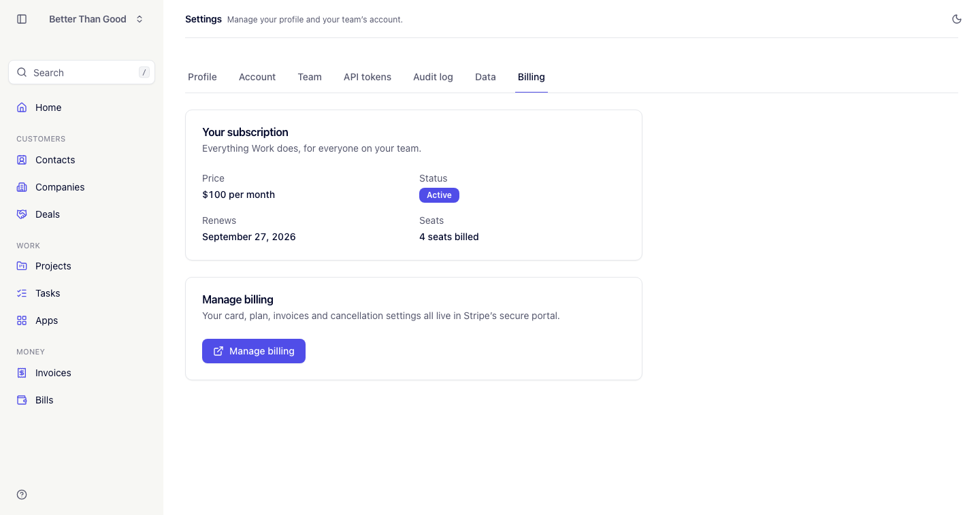Screen dimensions: 980x515
Task: Switch to the Account tab
Action: (x=257, y=77)
